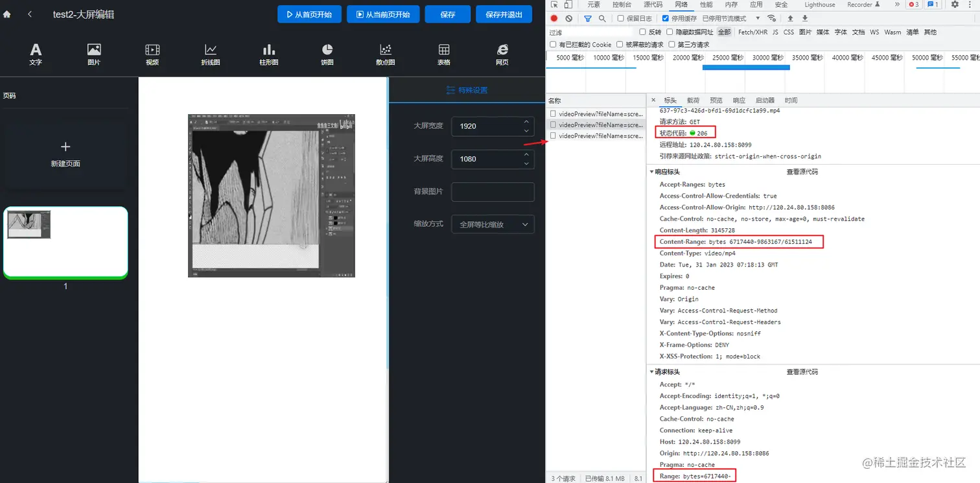Tick the 隐藏数据网址 checkbox

(x=670, y=32)
